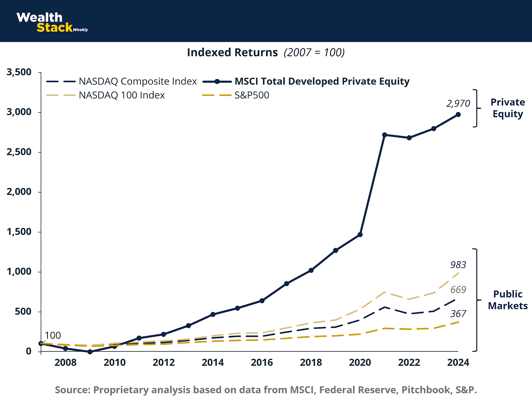This screenshot has width=532, height=399.
Task: Click the 2012 x-axis label
Action: [164, 362]
